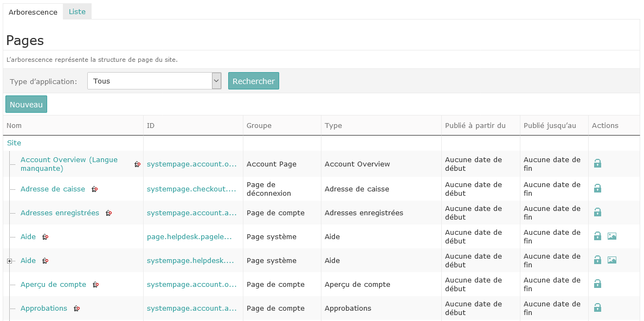Select the Arborescence tab
644x321 pixels.
(x=33, y=11)
